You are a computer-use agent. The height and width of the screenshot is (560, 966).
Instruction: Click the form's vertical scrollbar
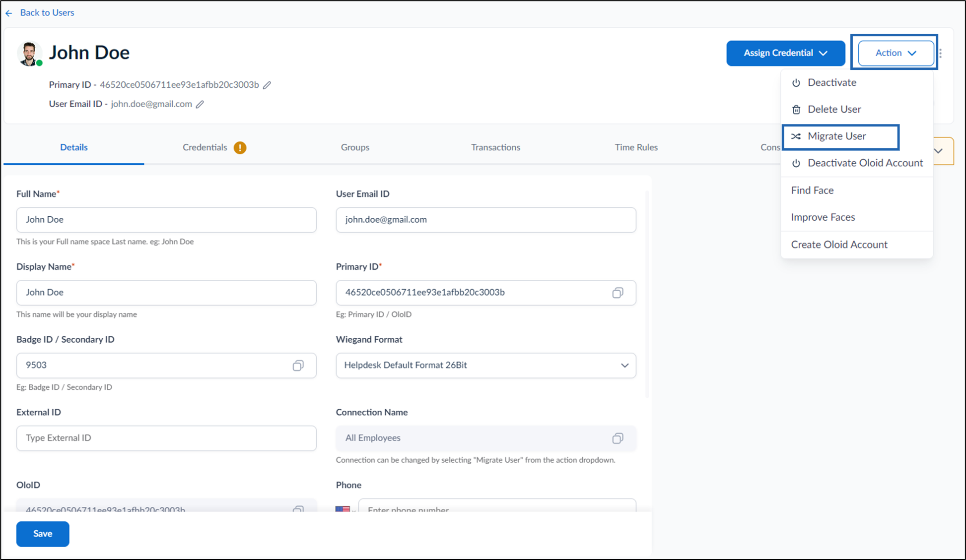(x=647, y=295)
